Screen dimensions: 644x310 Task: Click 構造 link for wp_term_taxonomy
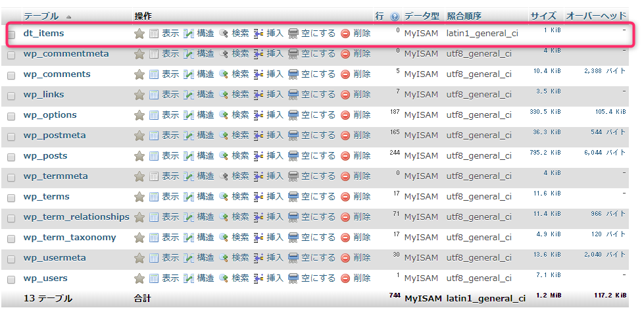(205, 238)
